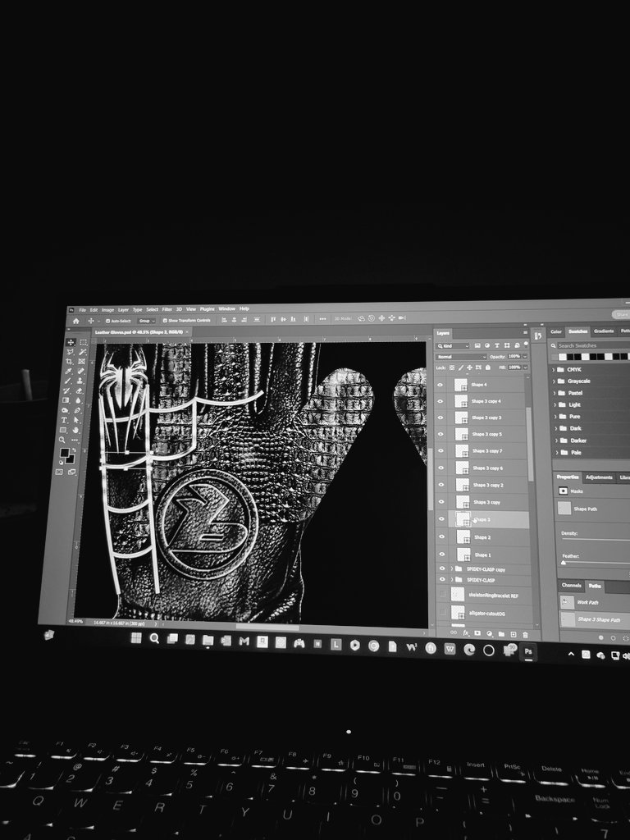
Task: Create a new layer plus icon
Action: (x=514, y=634)
